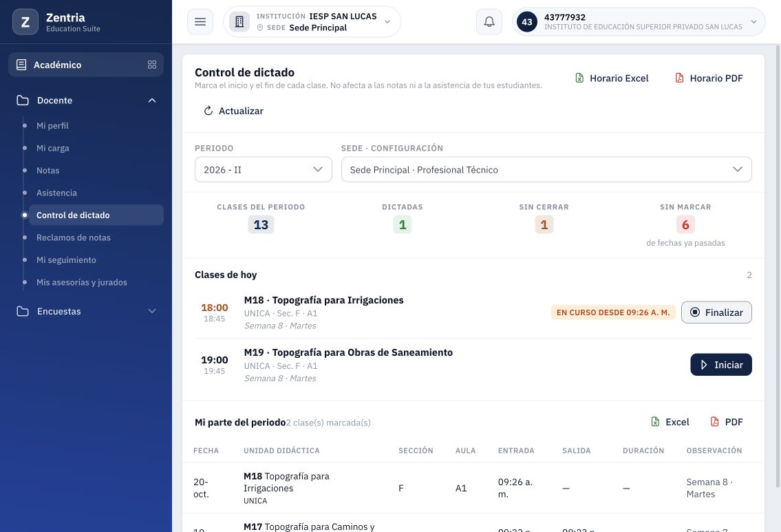Click the EN CURSO DESDE 09:26 A. M. status

pos(613,312)
